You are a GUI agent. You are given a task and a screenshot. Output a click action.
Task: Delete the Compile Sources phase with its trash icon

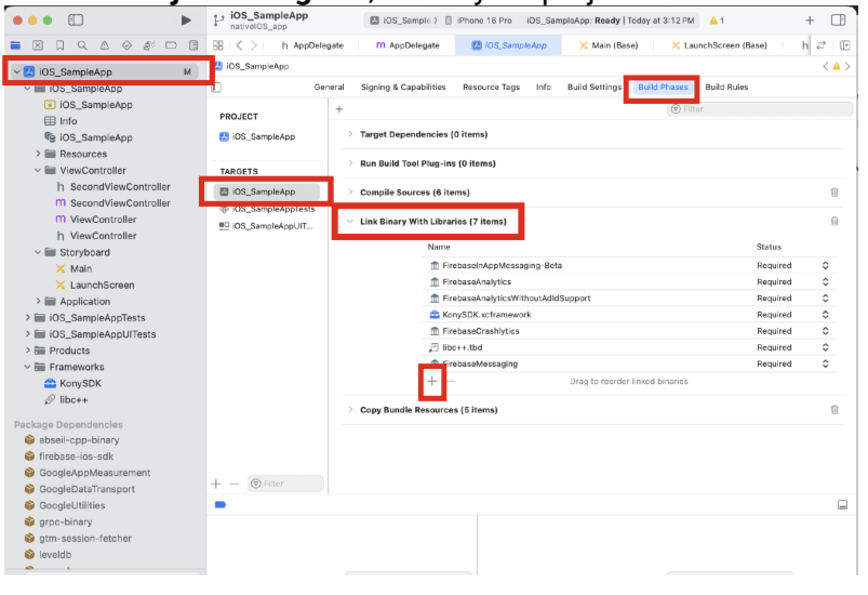834,192
